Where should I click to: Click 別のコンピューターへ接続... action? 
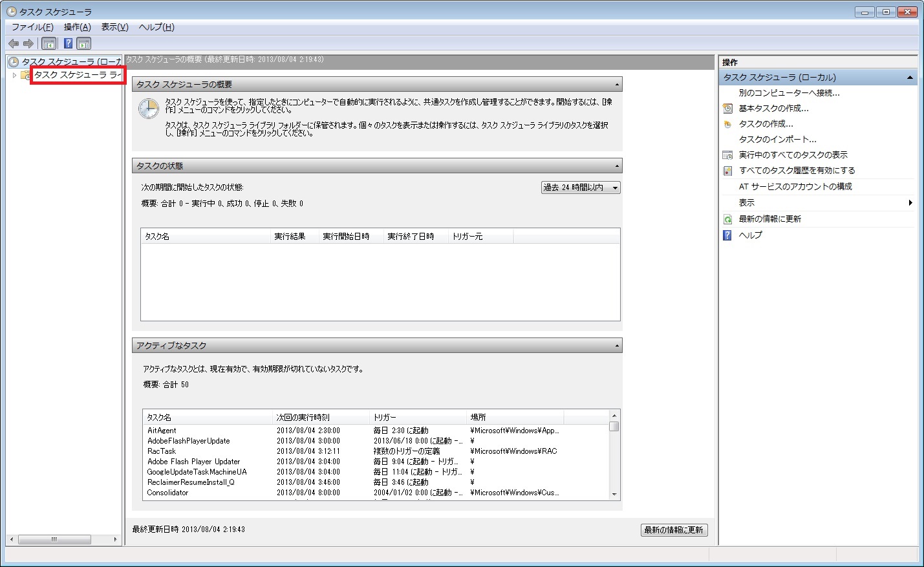point(789,93)
